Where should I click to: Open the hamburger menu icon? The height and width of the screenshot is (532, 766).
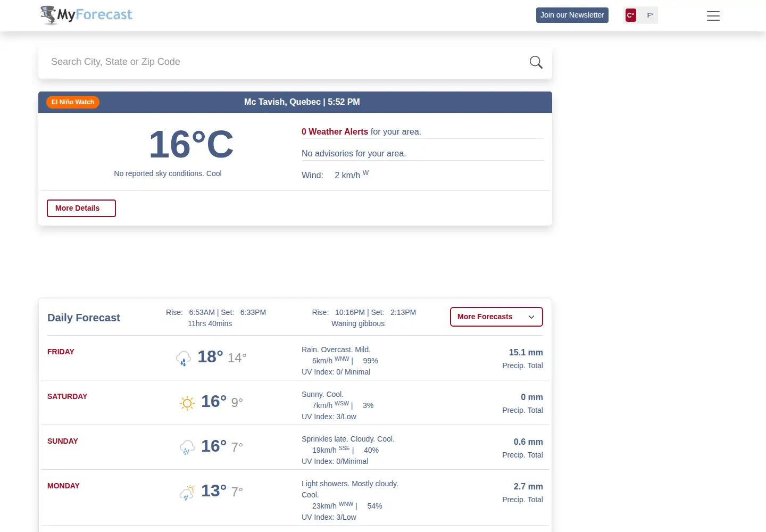coord(713,16)
